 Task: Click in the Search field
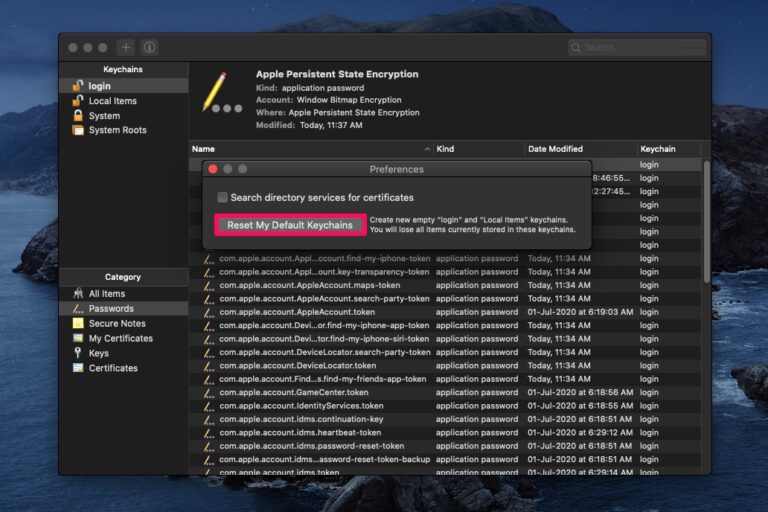(x=637, y=48)
